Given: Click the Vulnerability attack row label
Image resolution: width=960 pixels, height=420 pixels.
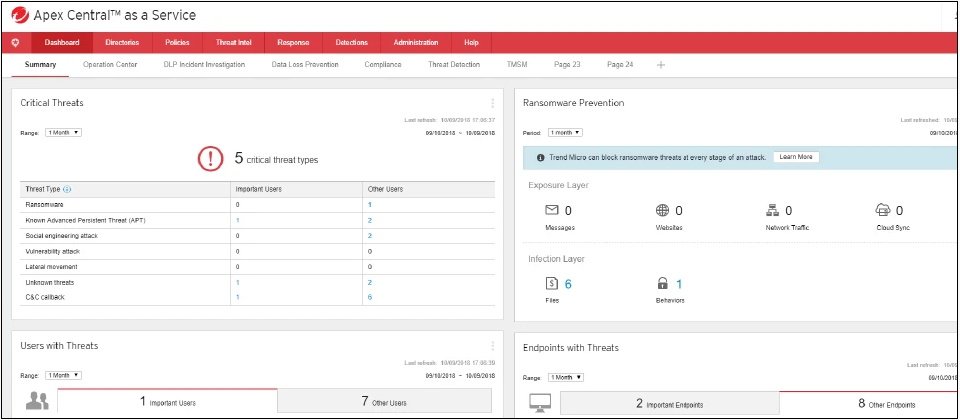Looking at the screenshot, I should click(53, 252).
